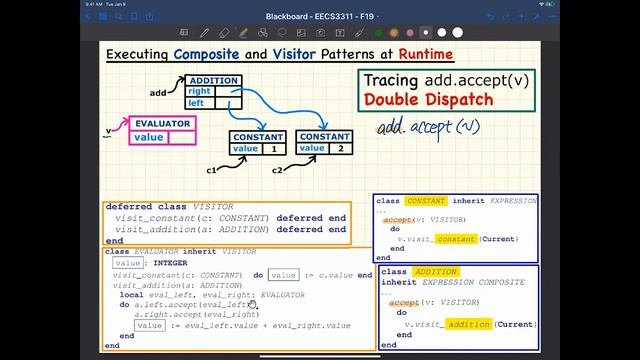The height and width of the screenshot is (360, 640).
Task: Select the zoom window tool
Action: click(x=184, y=33)
